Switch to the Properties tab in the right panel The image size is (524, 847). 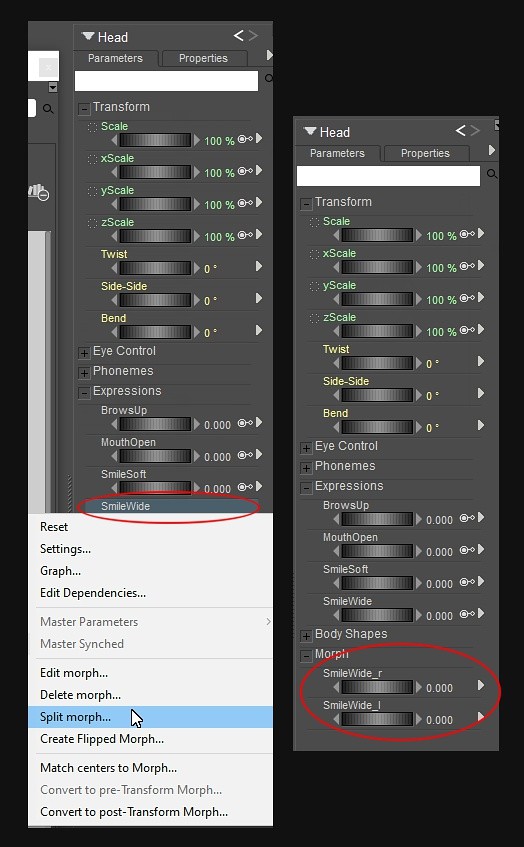click(425, 153)
